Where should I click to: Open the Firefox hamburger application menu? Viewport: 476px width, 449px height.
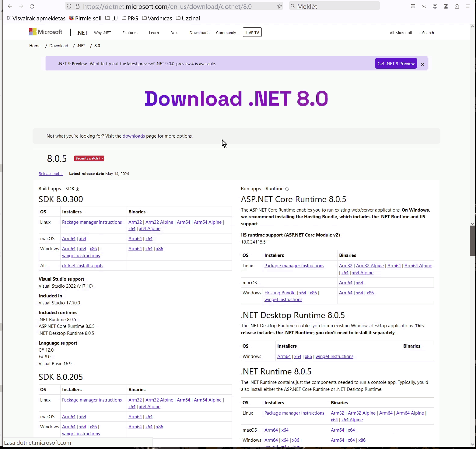click(468, 6)
